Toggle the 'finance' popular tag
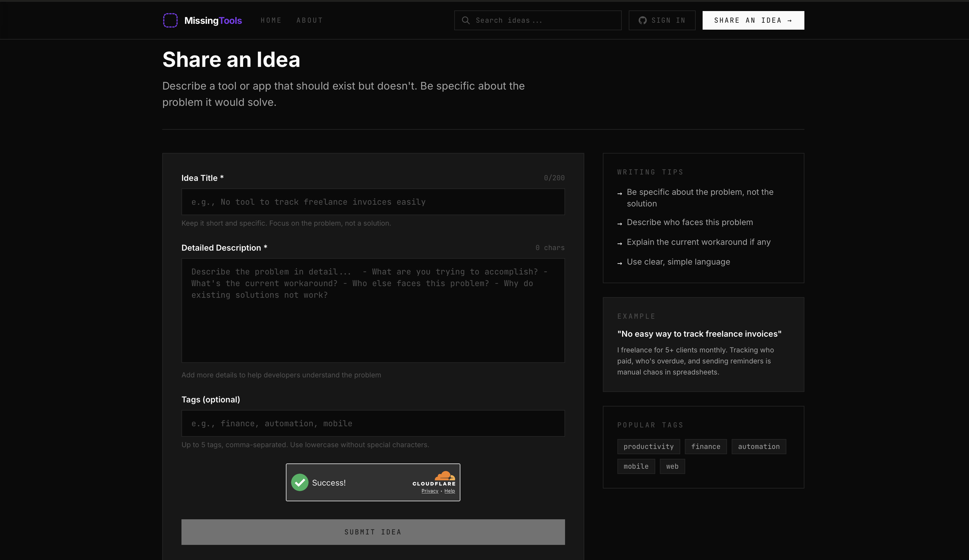The image size is (969, 560). (x=706, y=446)
